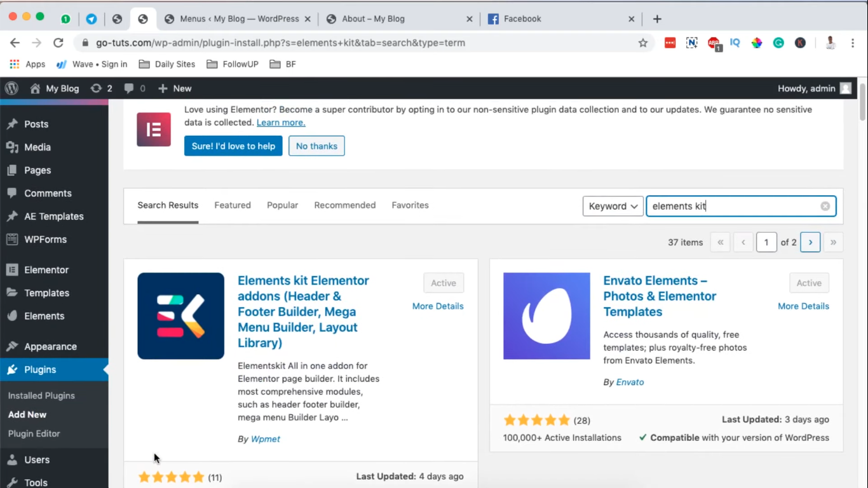Screen dimensions: 868x488
Task: Click the WordPress logo in admin bar
Action: tap(11, 88)
